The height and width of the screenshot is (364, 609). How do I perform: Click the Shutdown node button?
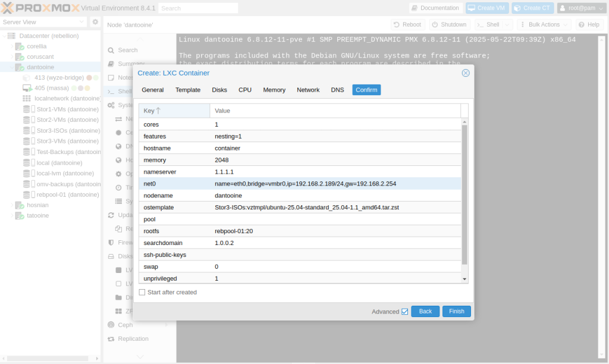point(450,24)
